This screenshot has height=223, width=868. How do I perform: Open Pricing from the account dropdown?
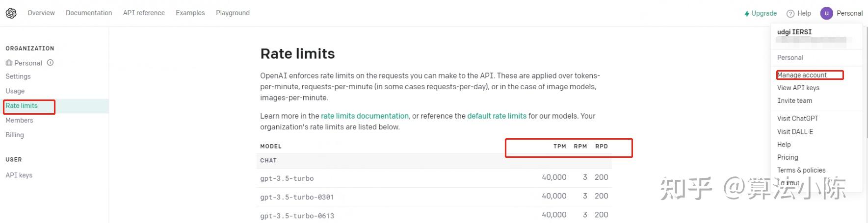[x=788, y=157]
